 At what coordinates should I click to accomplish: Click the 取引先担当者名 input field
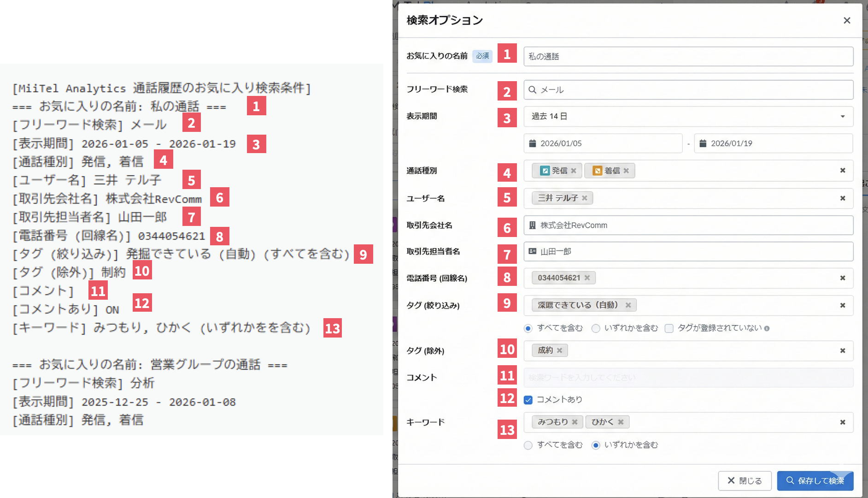[688, 252]
